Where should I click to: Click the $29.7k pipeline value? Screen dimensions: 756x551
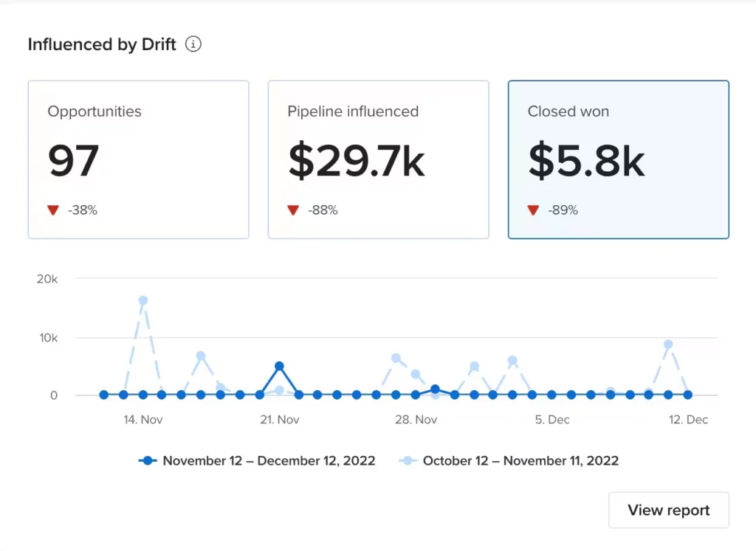[x=357, y=160]
